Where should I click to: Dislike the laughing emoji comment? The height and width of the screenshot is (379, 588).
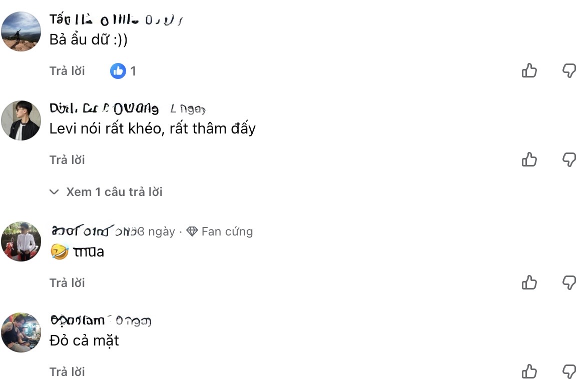pyautogui.click(x=569, y=282)
